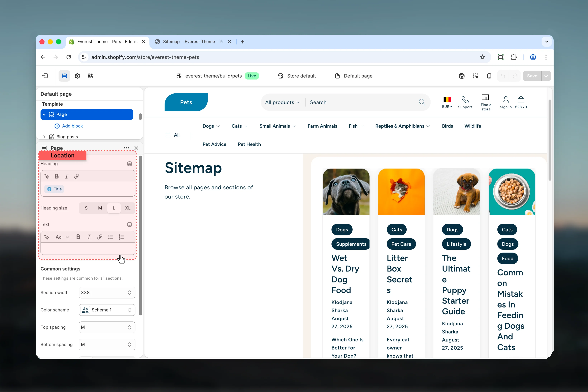Open Color scheme dropdown

pos(107,310)
